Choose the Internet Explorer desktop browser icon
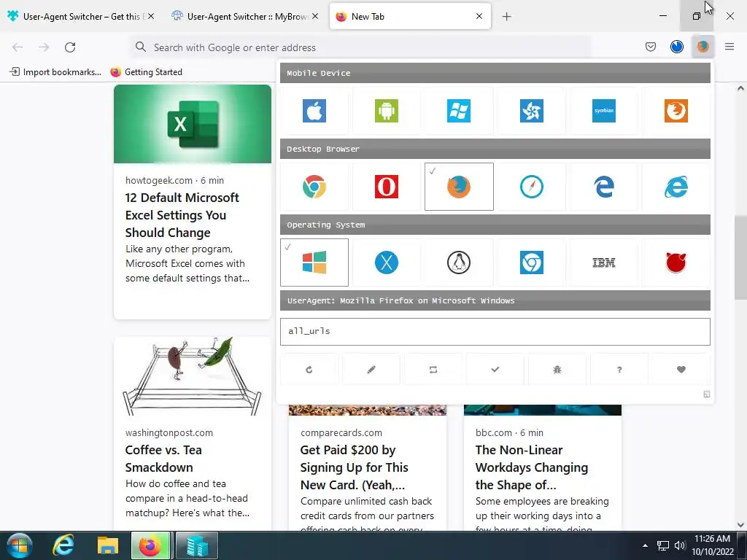 point(676,186)
